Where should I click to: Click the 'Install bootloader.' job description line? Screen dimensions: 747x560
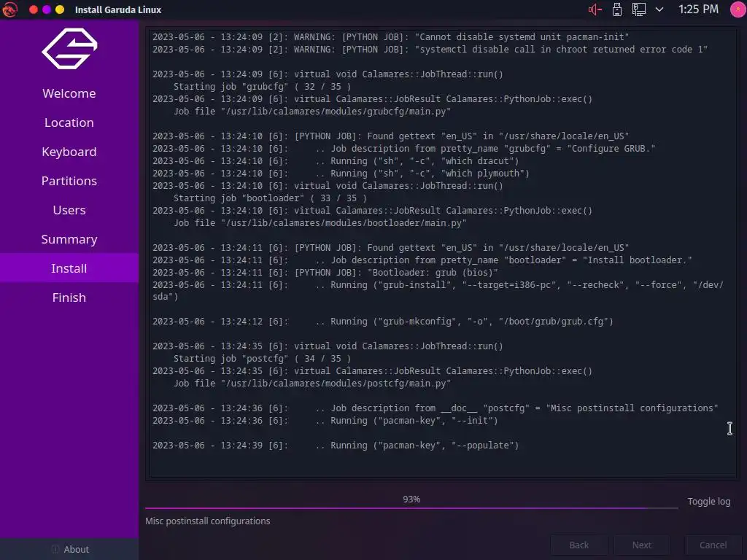pyautogui.click(x=422, y=260)
